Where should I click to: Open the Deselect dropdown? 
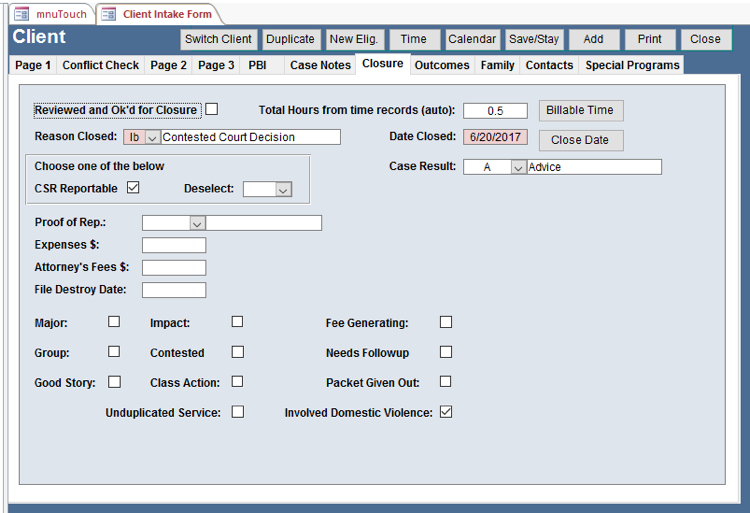click(283, 189)
